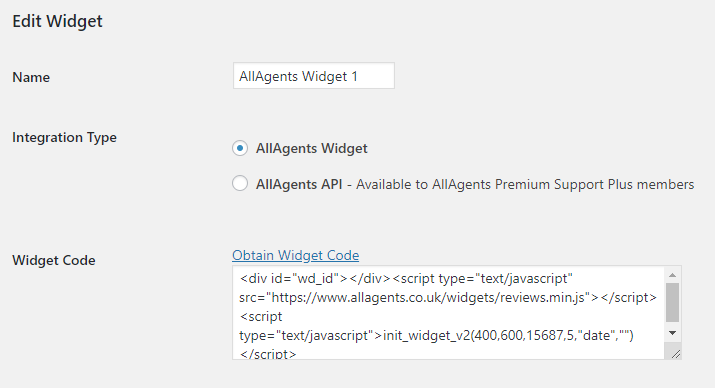
Task: Click the Name field label
Action: tap(31, 77)
